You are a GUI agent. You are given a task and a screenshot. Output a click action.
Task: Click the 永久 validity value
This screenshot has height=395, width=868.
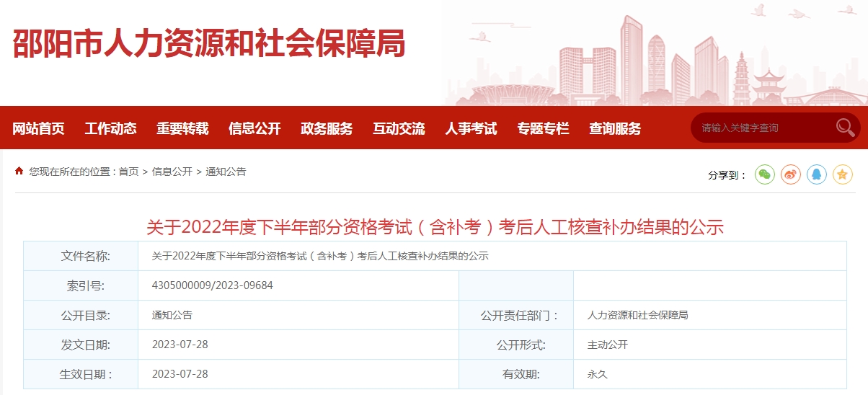pos(598,374)
